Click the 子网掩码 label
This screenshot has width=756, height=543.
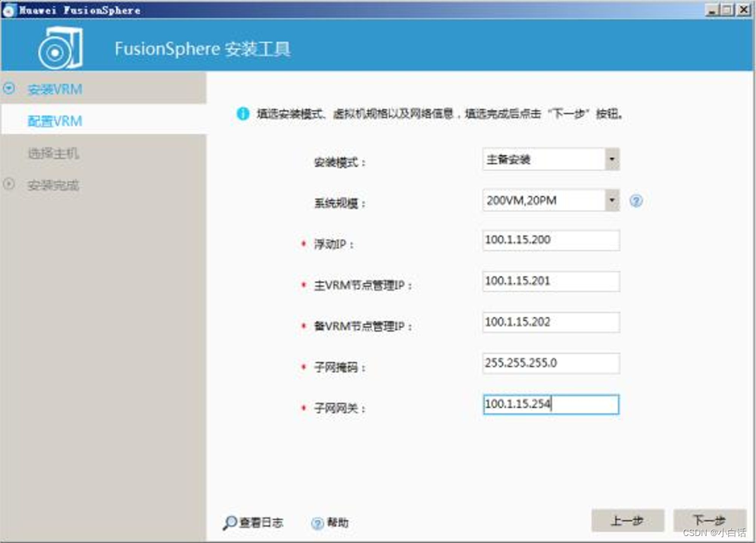340,367
